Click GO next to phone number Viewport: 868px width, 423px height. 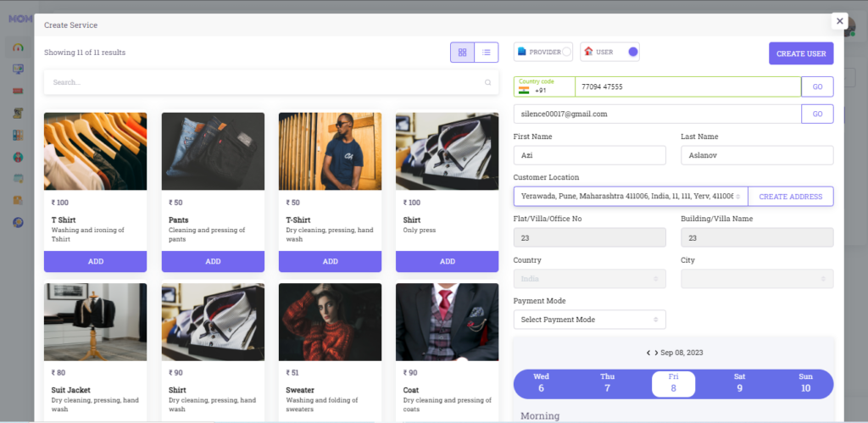(x=817, y=87)
